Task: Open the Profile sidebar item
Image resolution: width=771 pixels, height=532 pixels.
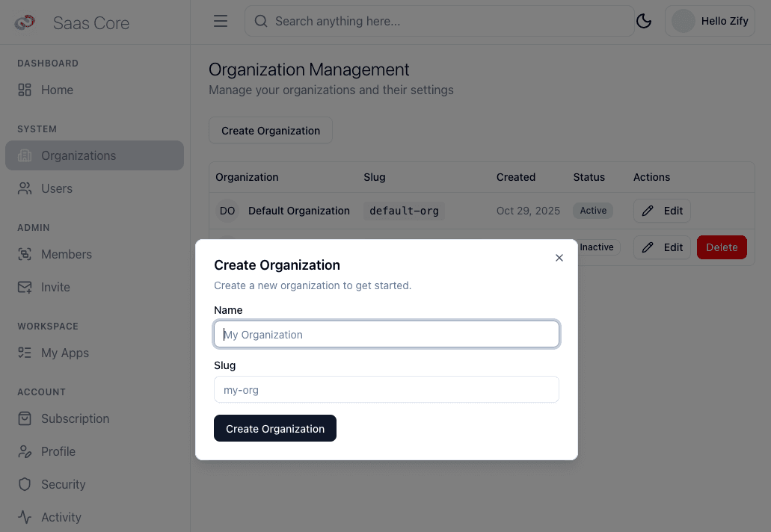Action: (x=58, y=451)
